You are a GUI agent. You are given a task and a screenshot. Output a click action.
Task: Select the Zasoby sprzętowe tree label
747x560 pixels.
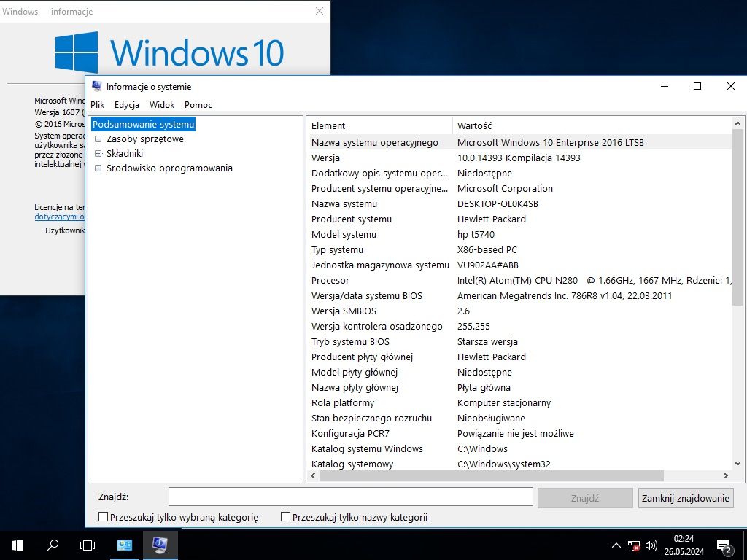145,139
